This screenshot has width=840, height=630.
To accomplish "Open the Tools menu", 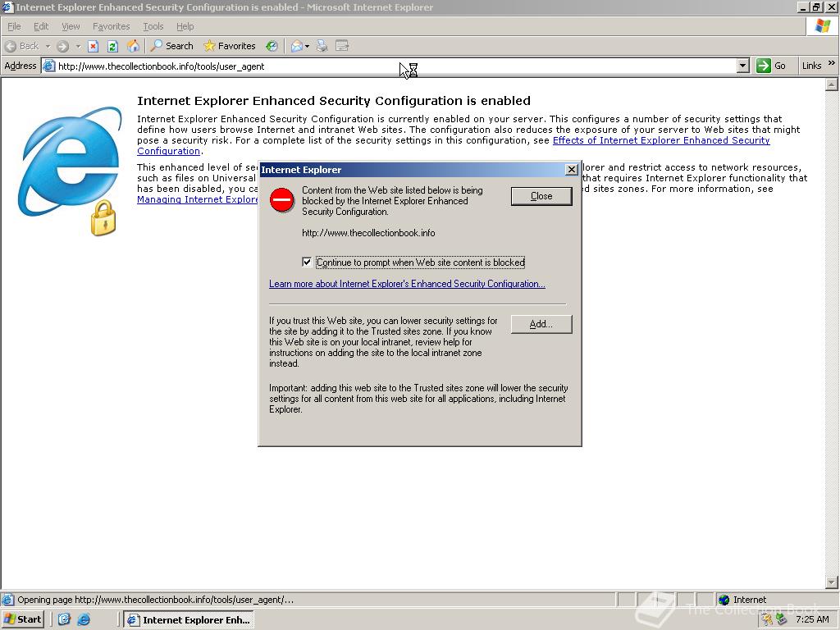I will 153,26.
